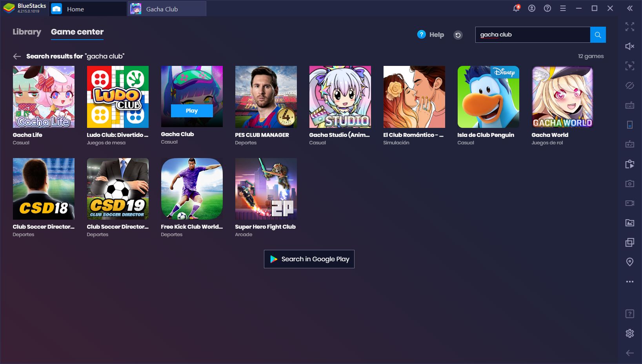The image size is (642, 364).
Task: Switch to the Home tab
Action: point(87,9)
